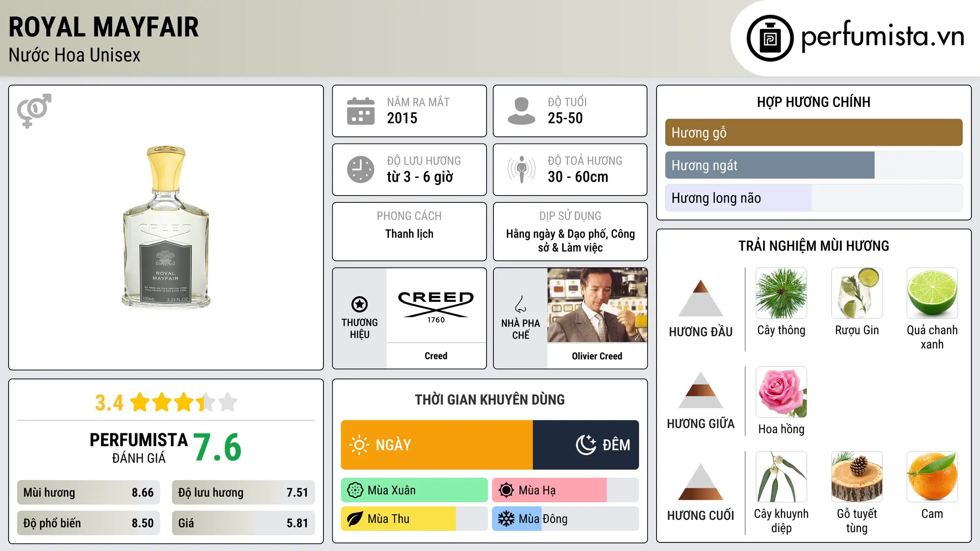Click the orange Ngày daytime bar
The width and height of the screenshot is (980, 551).
pos(437,445)
